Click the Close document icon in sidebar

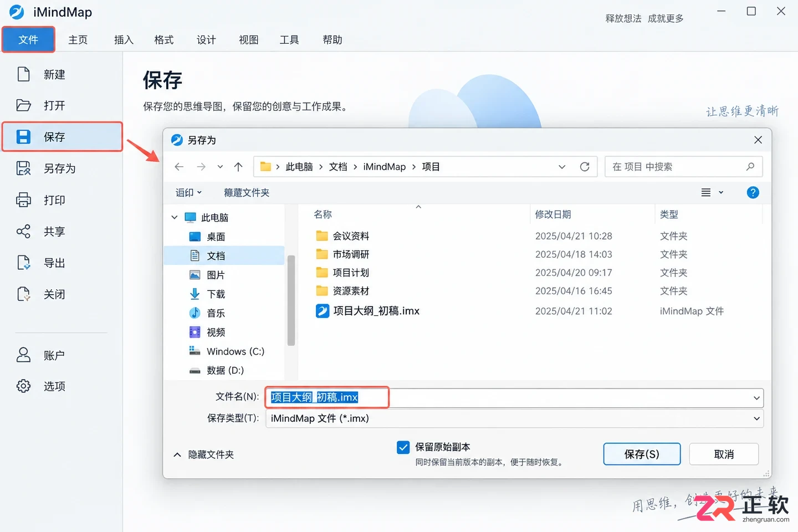23,294
